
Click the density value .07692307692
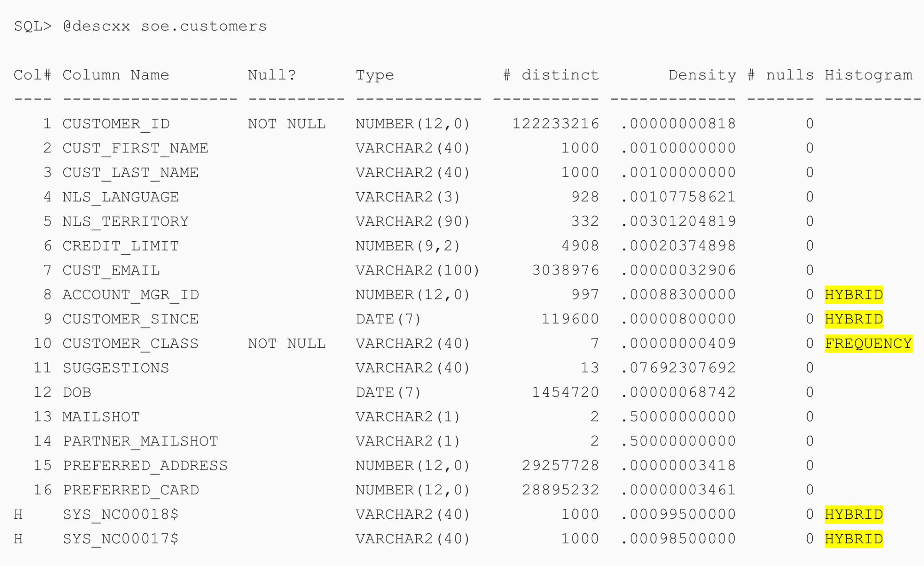[x=678, y=368]
